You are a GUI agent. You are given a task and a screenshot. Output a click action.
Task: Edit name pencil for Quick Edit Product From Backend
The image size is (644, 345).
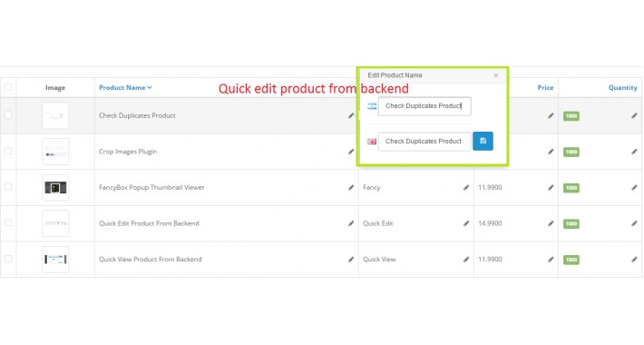click(351, 223)
